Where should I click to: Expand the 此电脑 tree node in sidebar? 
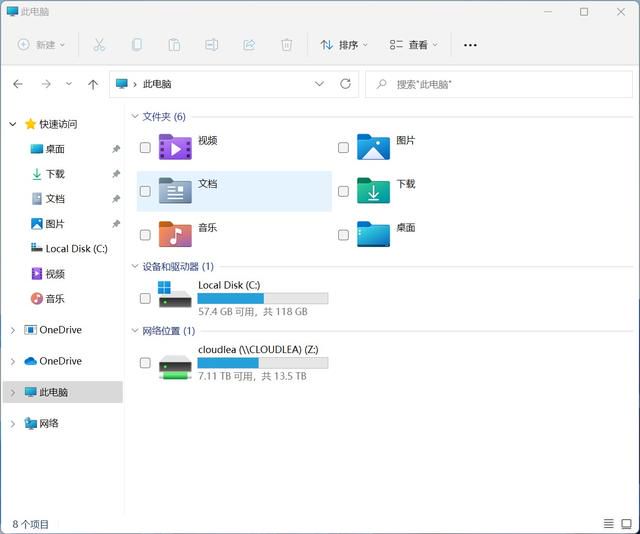13,392
